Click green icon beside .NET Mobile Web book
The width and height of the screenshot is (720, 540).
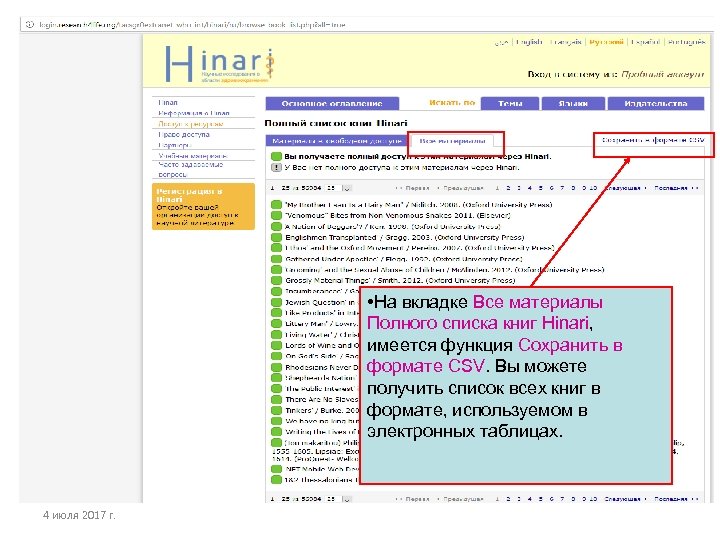pos(276,469)
